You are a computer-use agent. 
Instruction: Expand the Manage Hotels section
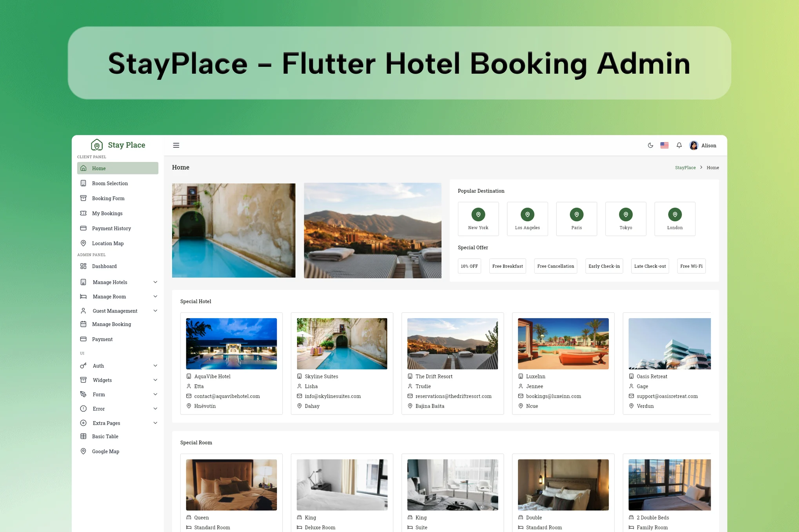click(x=110, y=282)
